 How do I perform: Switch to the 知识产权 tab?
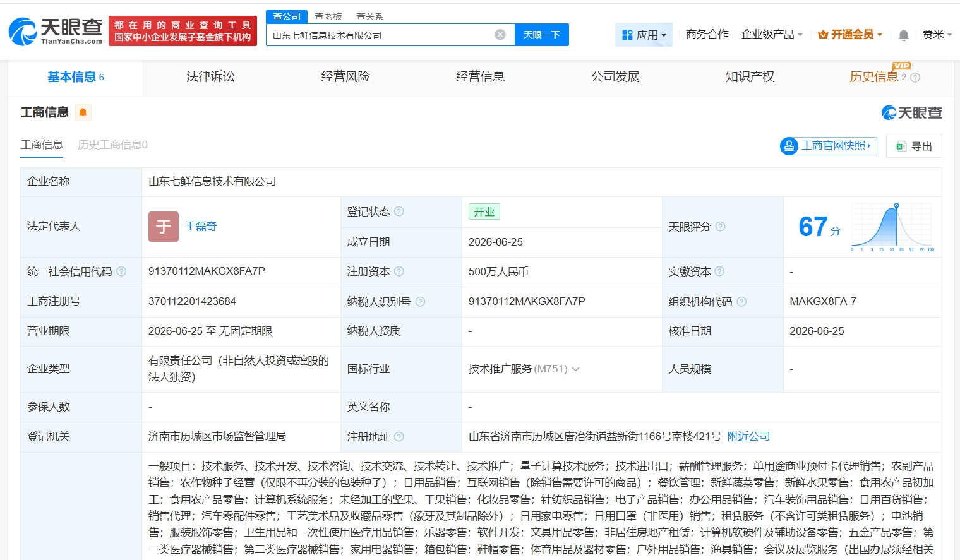(750, 77)
